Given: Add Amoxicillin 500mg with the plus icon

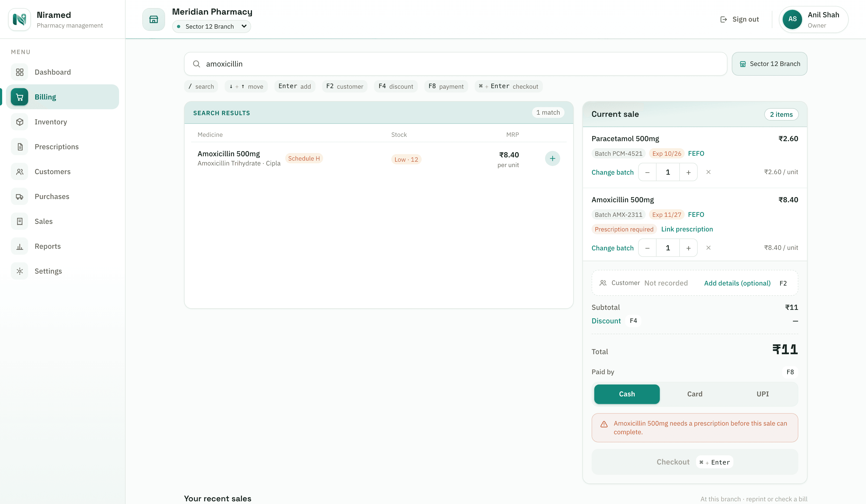Looking at the screenshot, I should coord(552,159).
